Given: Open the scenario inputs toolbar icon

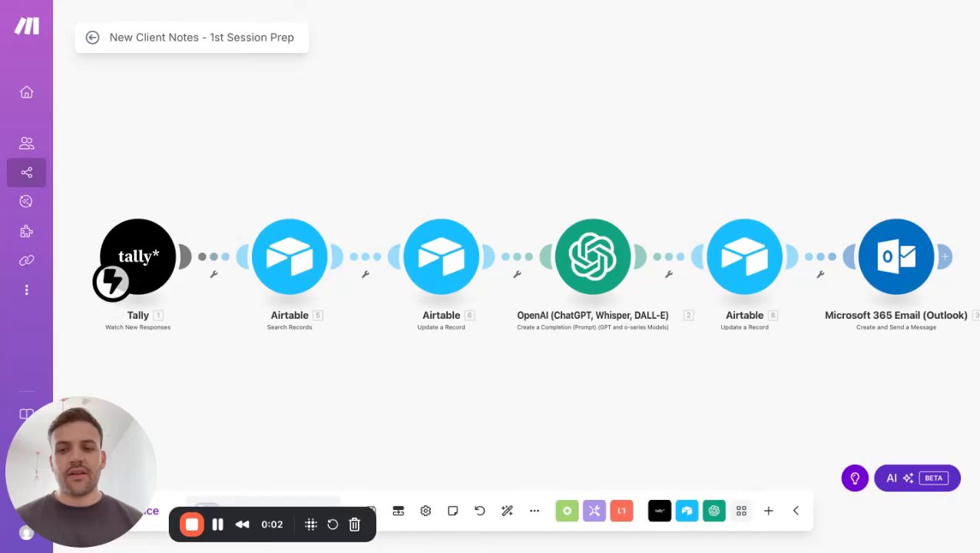Looking at the screenshot, I should (399, 511).
